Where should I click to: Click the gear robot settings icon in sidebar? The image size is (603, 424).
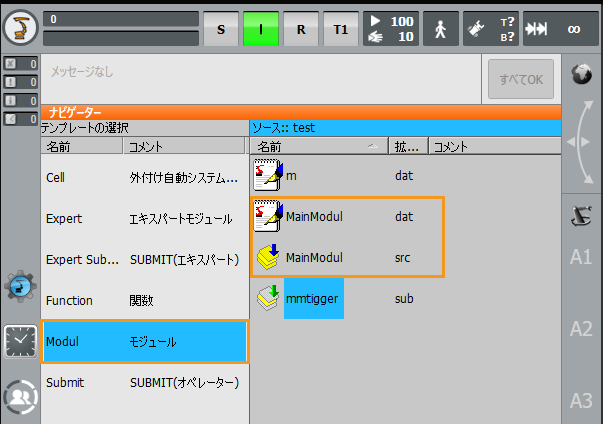coord(20,286)
